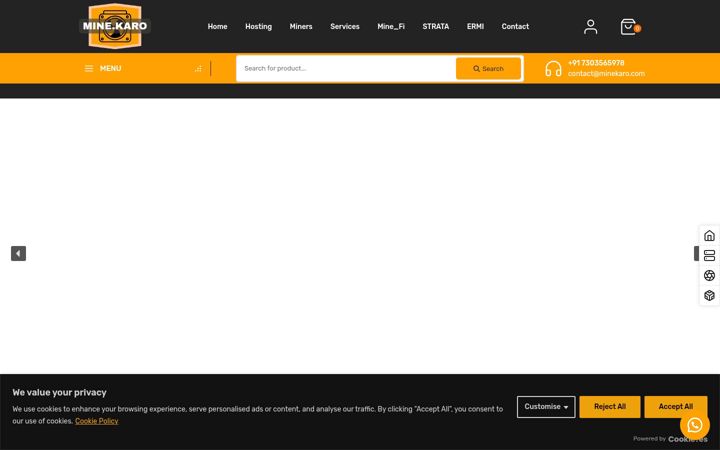The image size is (720, 450).
Task: Click Accept All cookies button
Action: click(675, 407)
